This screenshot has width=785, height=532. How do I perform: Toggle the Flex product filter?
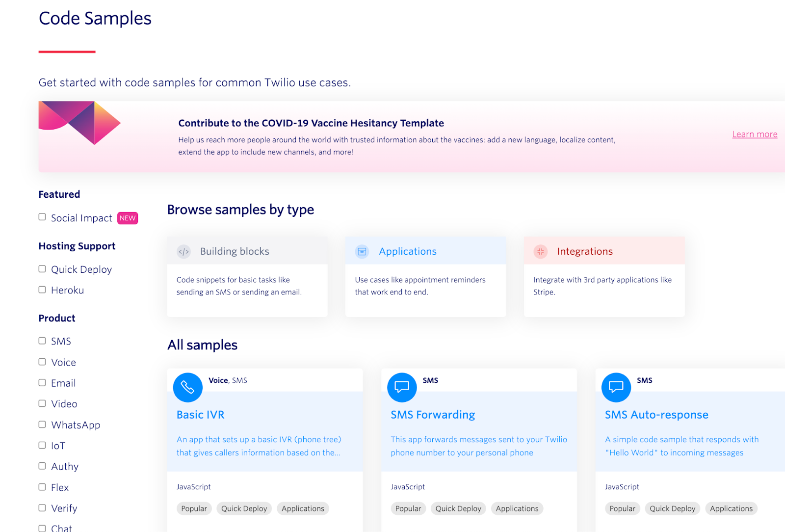click(x=42, y=487)
